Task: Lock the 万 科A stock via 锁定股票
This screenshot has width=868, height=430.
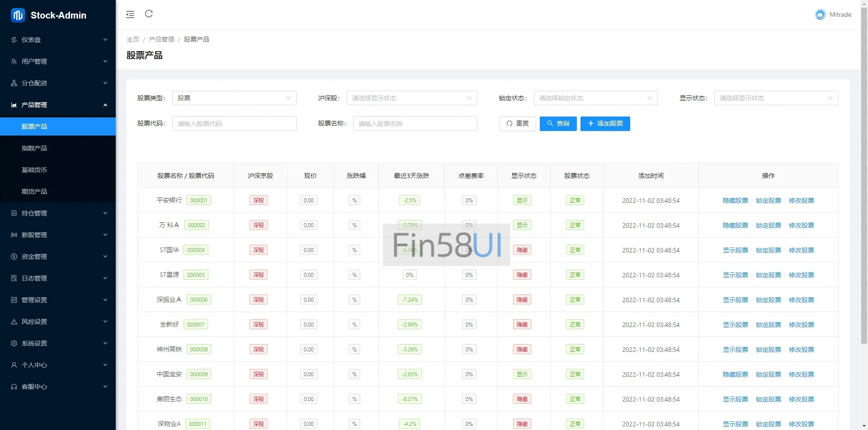Action: point(768,225)
